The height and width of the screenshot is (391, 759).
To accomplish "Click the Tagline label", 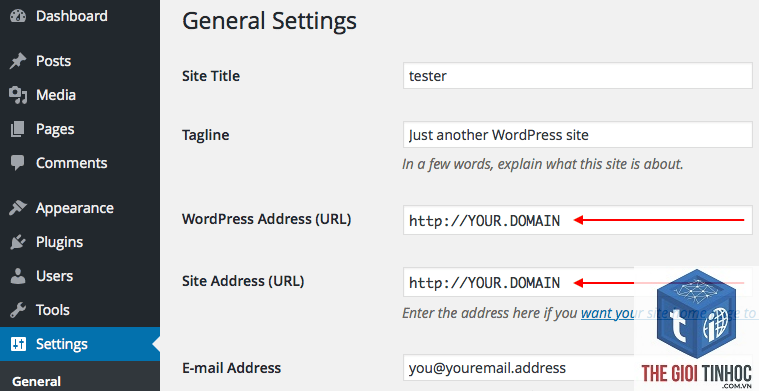I will (206, 135).
